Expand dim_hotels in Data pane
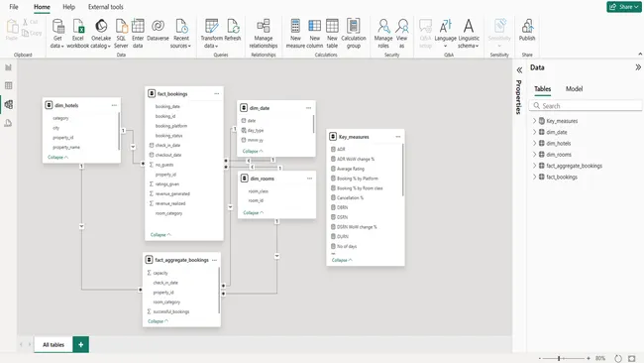 (534, 143)
